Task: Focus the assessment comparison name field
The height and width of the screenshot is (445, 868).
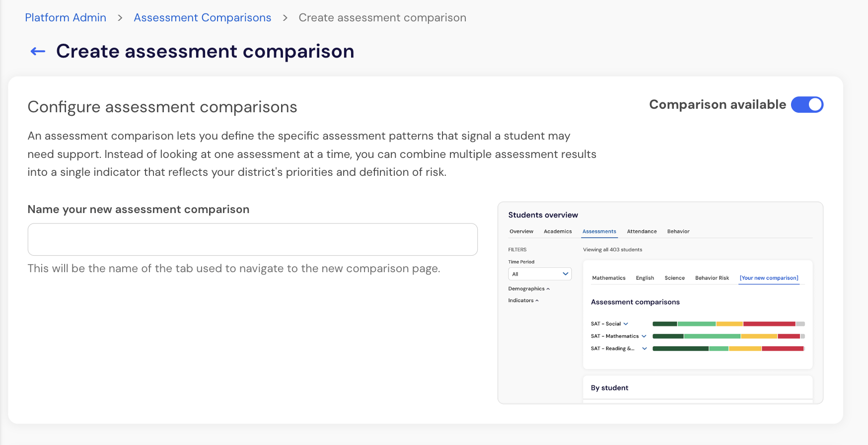Action: 252,239
